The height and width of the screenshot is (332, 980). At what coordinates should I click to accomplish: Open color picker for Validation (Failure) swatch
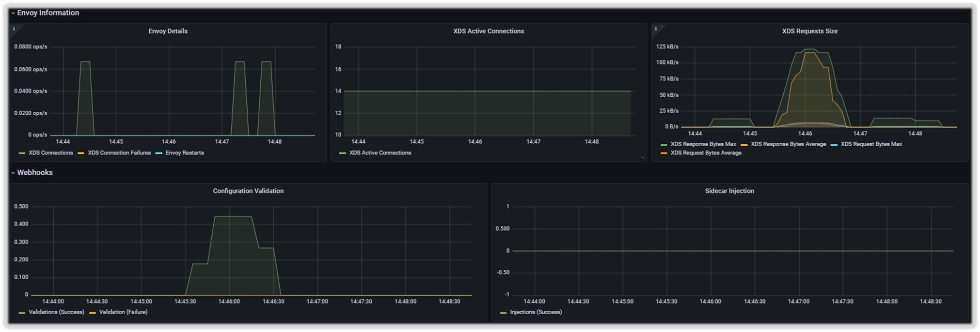tap(92, 313)
